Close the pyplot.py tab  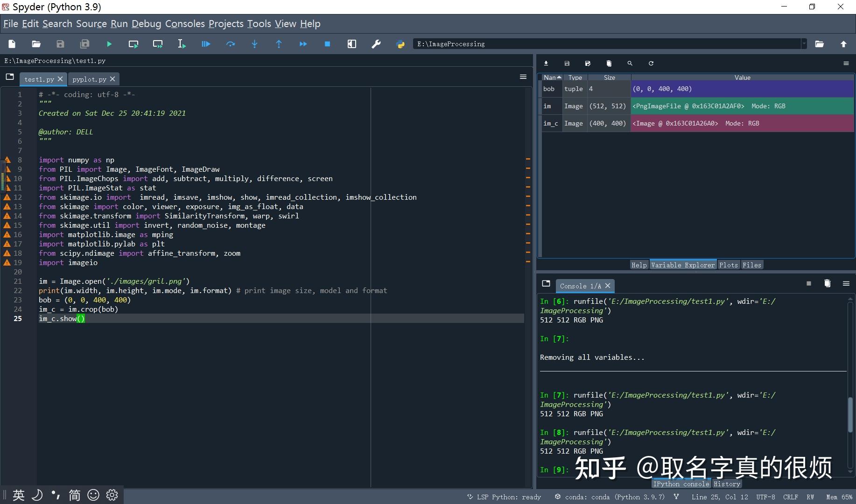[x=112, y=79]
